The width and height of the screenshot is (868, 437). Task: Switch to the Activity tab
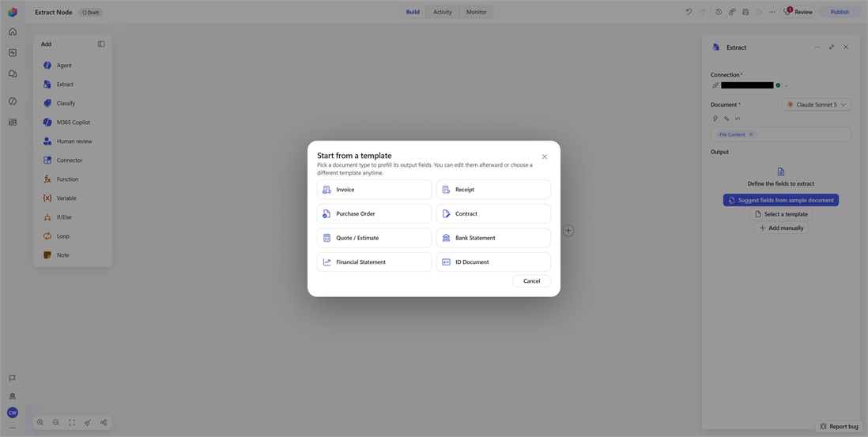point(443,12)
